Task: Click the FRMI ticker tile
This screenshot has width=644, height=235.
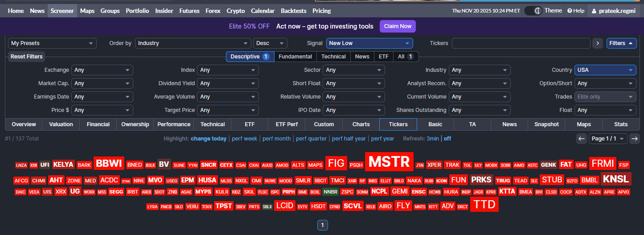Action: pyautogui.click(x=603, y=164)
